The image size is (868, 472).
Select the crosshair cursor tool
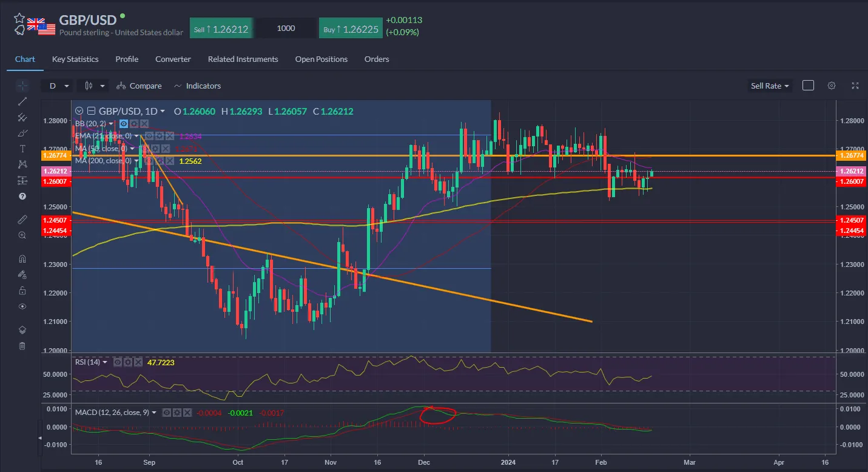22,85
